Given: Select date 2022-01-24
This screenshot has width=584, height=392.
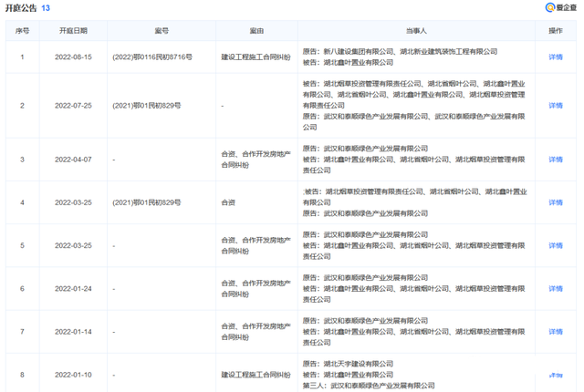Looking at the screenshot, I should point(73,289).
